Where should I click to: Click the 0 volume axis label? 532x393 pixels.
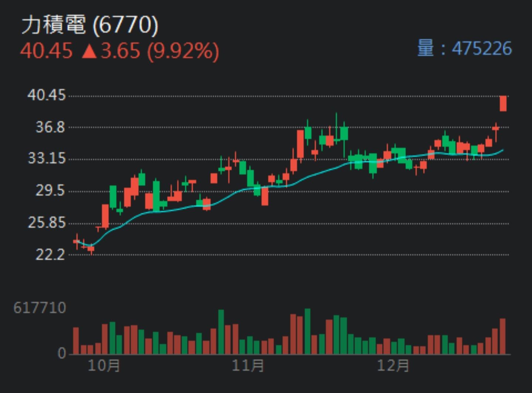pyautogui.click(x=62, y=353)
